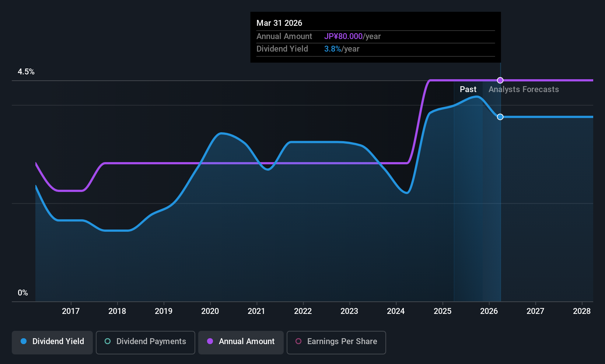Toggle the Earnings Per Share series off
Viewport: 605px width, 364px height.
point(336,343)
